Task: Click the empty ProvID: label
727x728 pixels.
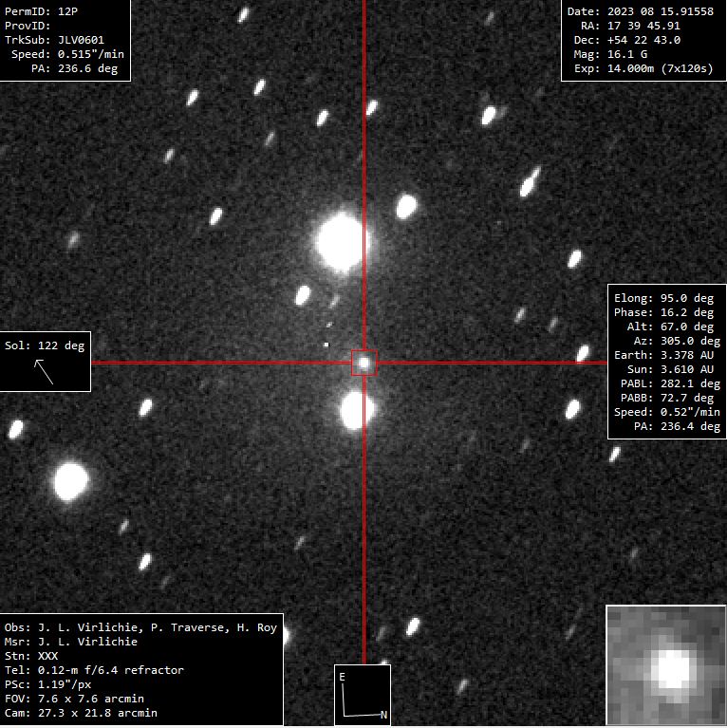Action: click(28, 26)
